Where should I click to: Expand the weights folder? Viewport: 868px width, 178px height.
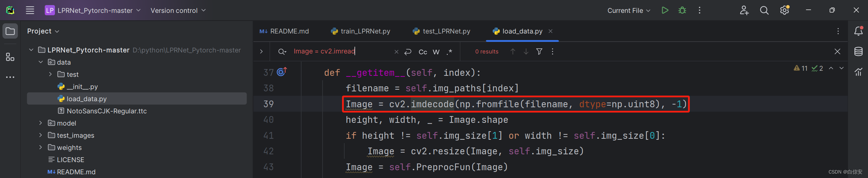[x=41, y=147]
